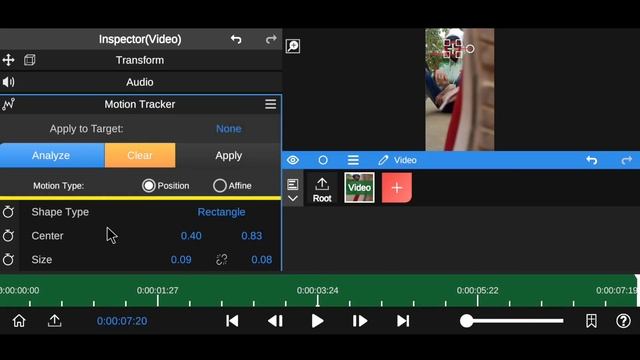Open the Audio section

[x=140, y=82]
